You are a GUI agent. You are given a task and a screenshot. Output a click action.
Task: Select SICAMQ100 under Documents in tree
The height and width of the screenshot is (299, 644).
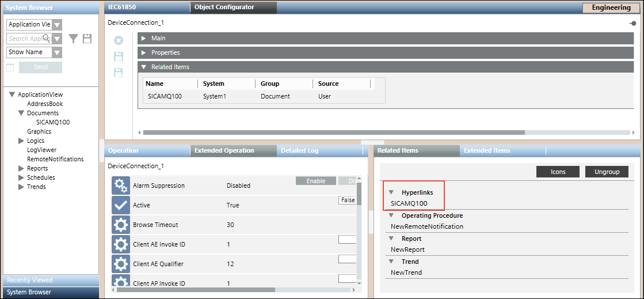[x=52, y=122]
